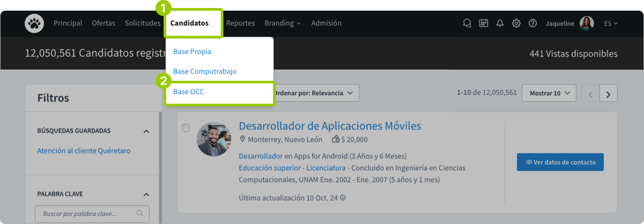Open saved search Atención al cliente Quéretaro
644x224 pixels.
point(84,151)
